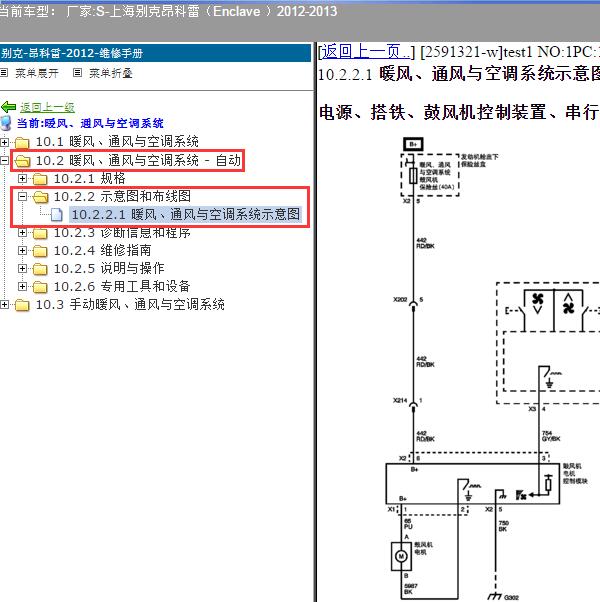Click the folder icon beside 10.2.1 规格
The height and width of the screenshot is (602, 600).
click(x=40, y=179)
